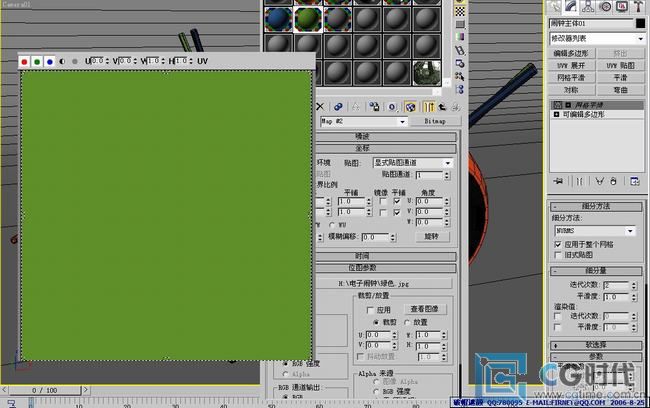Switch to the Utilities command panel tab
The width and height of the screenshot is (650, 408).
638,7
